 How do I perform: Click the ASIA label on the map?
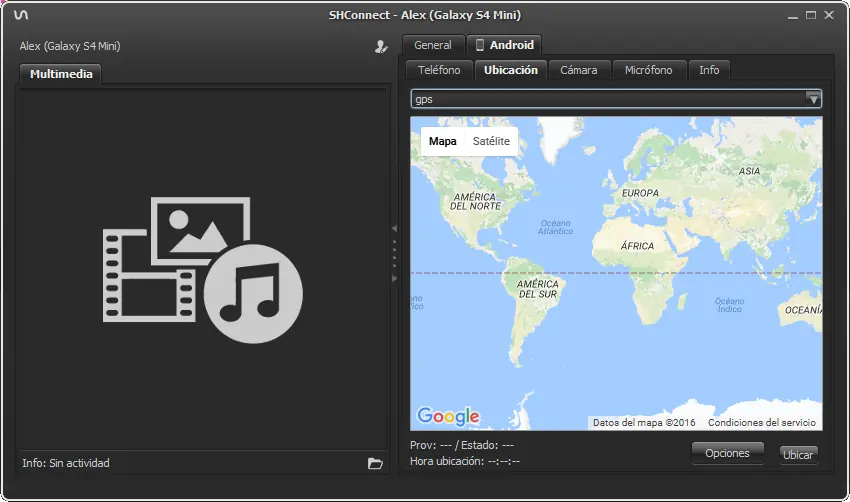point(749,171)
